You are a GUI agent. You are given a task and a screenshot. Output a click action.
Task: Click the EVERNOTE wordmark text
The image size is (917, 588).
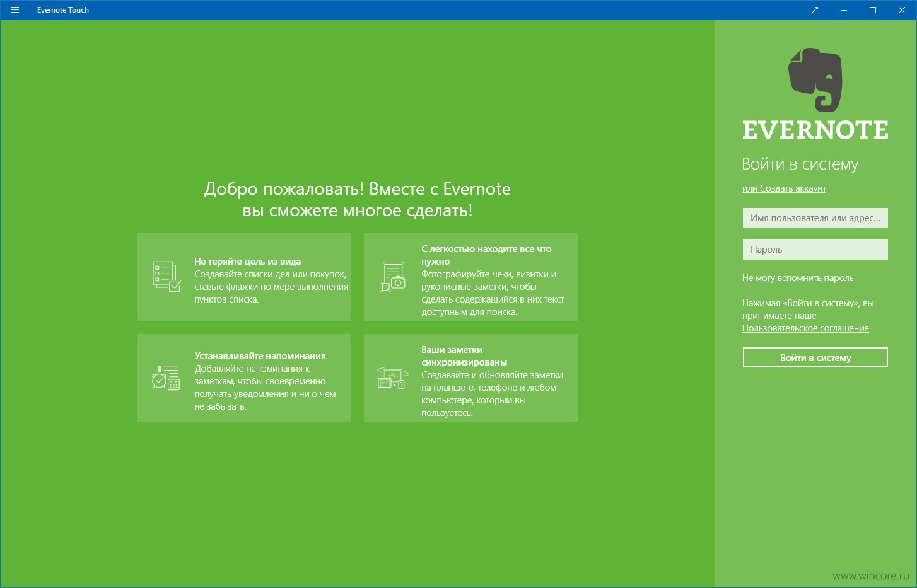click(815, 130)
